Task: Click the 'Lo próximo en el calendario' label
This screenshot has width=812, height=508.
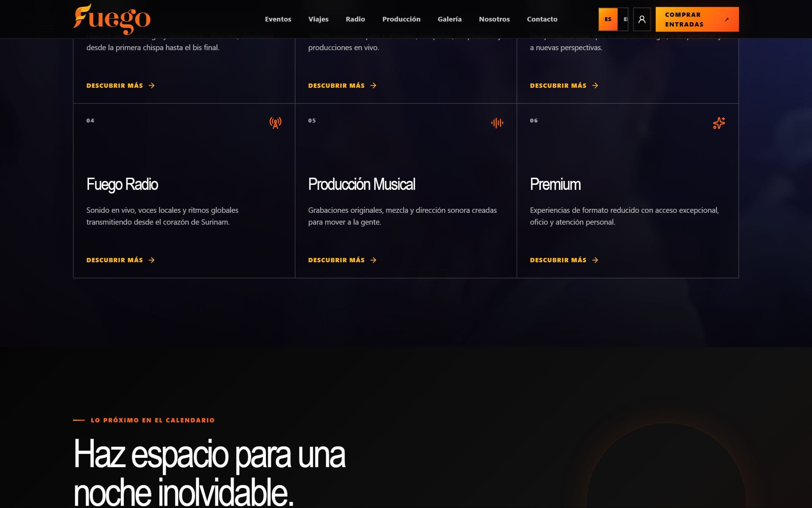Action: click(x=153, y=420)
